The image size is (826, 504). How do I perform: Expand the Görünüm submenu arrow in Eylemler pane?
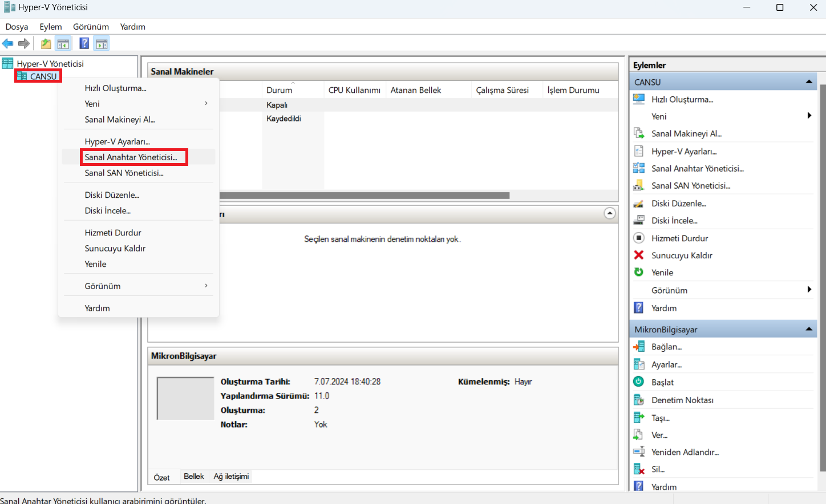(809, 290)
